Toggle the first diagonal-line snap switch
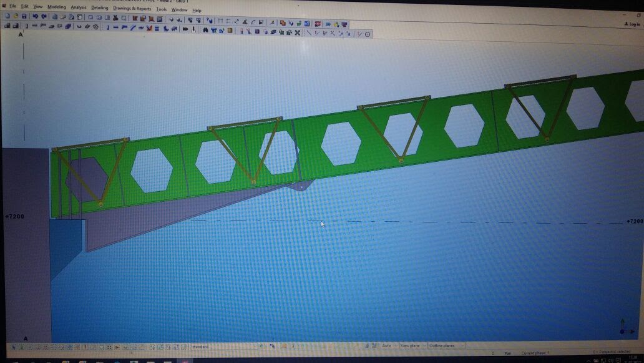 309,33
